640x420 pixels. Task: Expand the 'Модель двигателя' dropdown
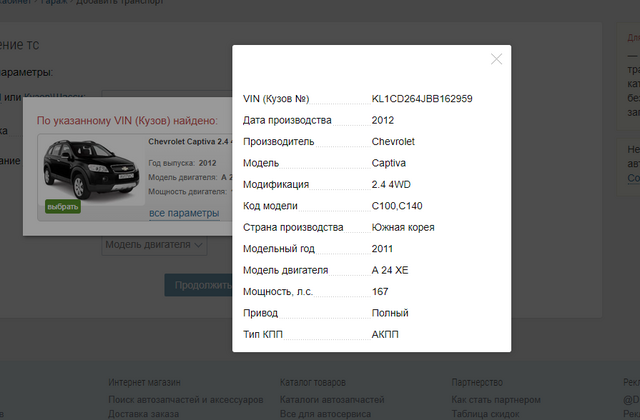tap(154, 245)
